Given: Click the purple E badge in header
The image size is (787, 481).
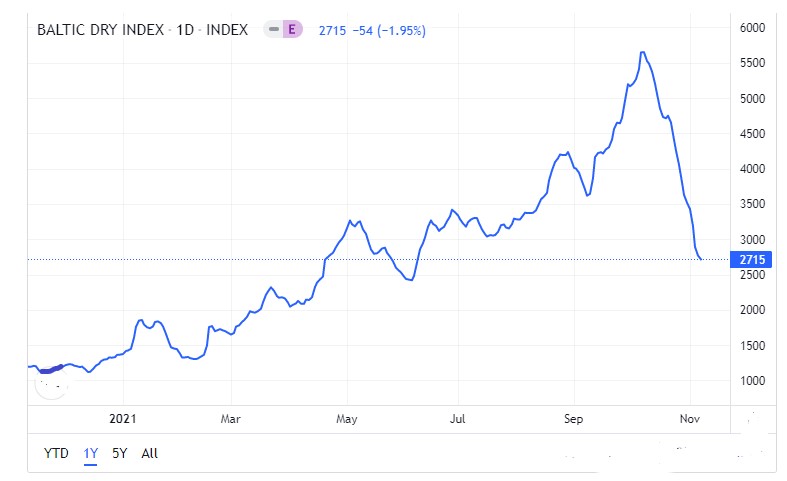Looking at the screenshot, I should (292, 30).
